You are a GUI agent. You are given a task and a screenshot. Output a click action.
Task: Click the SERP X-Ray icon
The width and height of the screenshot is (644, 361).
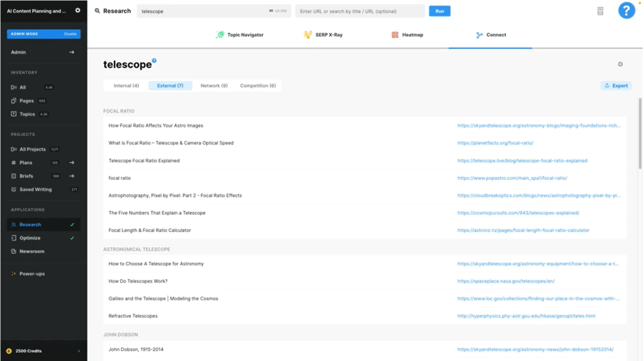308,35
